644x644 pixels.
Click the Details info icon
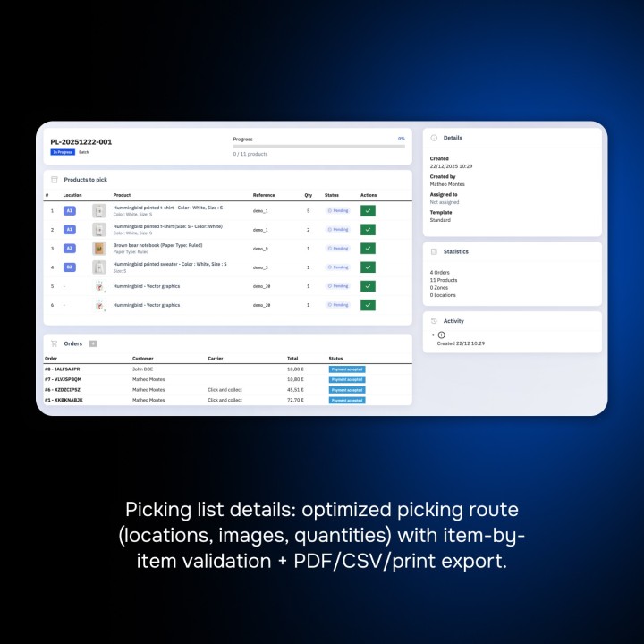point(434,138)
